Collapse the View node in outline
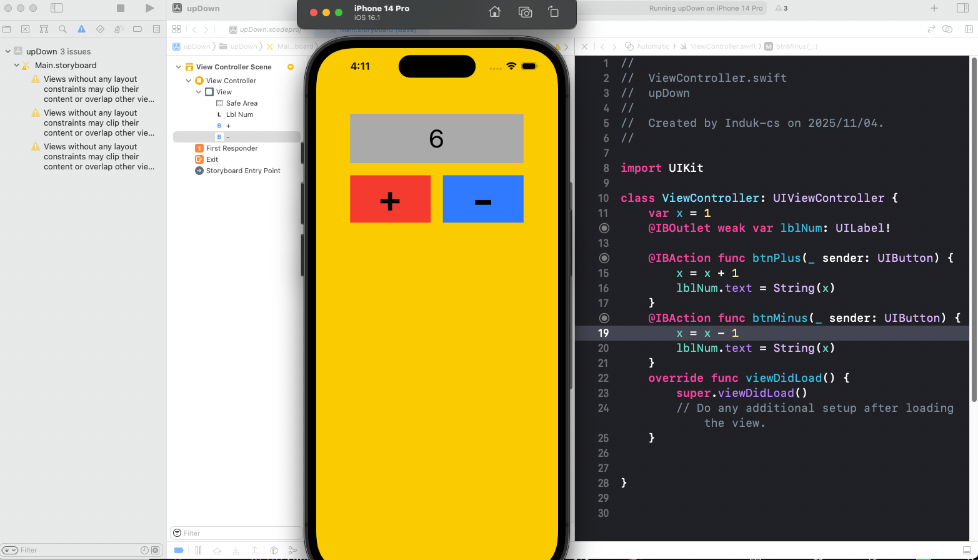Screen dimensions: 978x560 [199, 92]
